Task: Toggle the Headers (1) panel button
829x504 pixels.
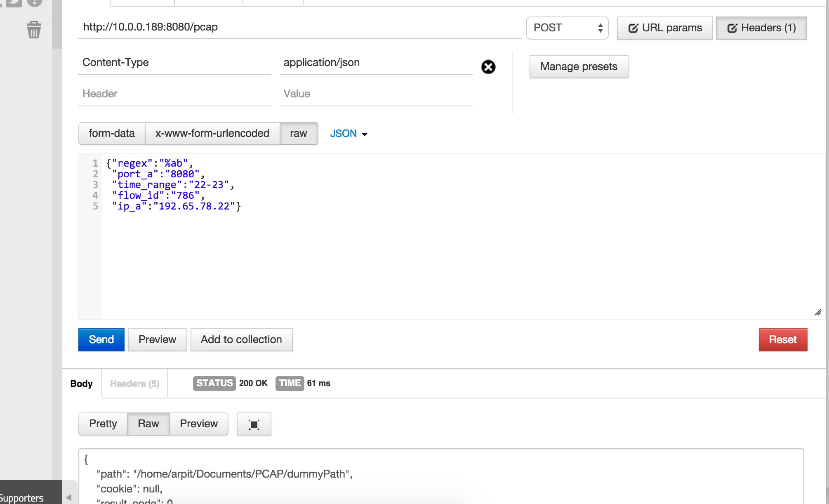Action: pos(761,28)
